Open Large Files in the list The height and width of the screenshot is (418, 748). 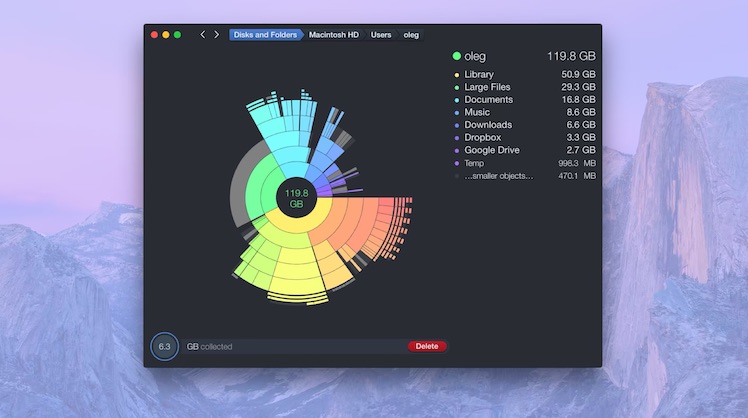488,88
